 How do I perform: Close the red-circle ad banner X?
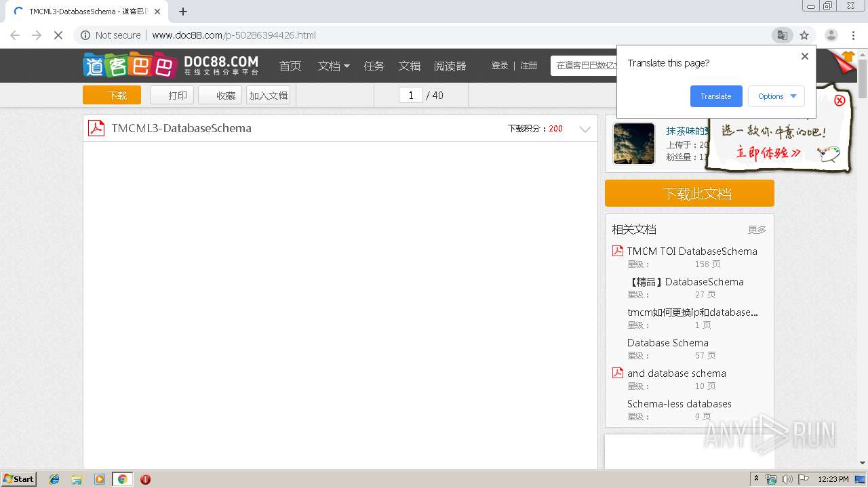(840, 100)
